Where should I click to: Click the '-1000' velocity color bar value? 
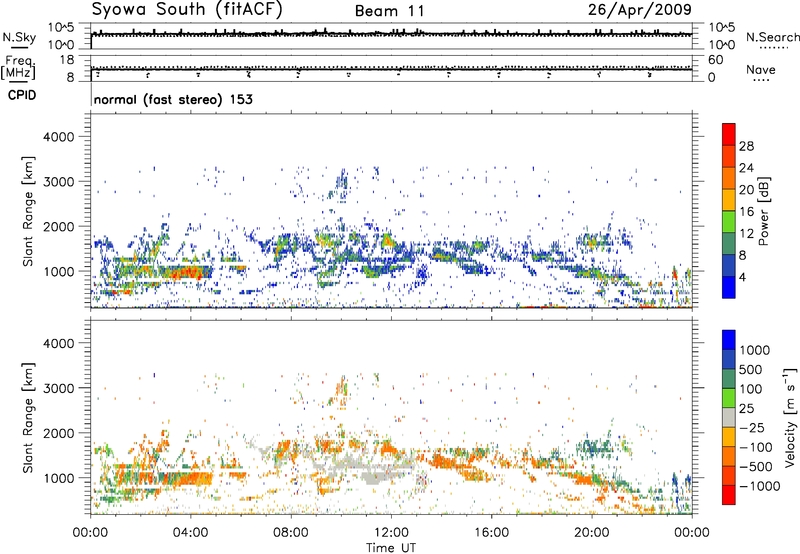point(760,486)
